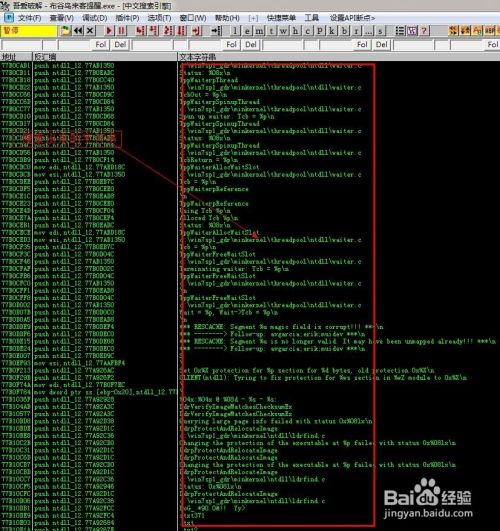Open Run trace with the '...' button
Screen dimensions: 500x531
[x=369, y=31]
